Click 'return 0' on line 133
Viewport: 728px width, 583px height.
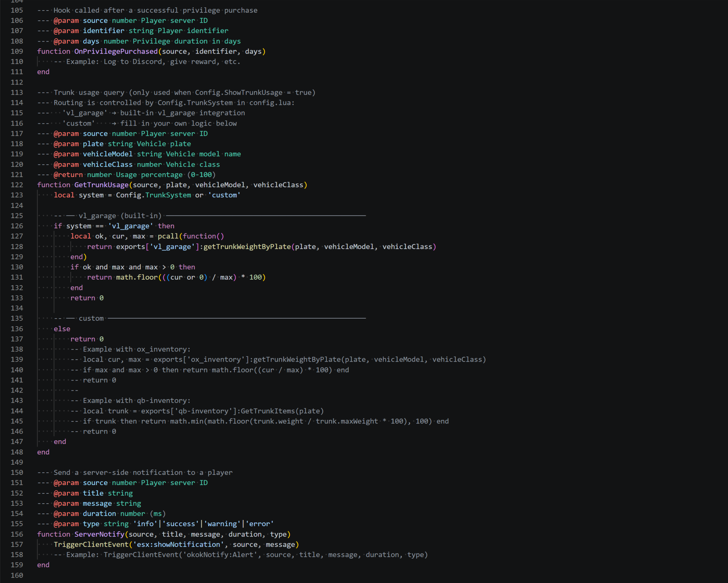(x=87, y=298)
